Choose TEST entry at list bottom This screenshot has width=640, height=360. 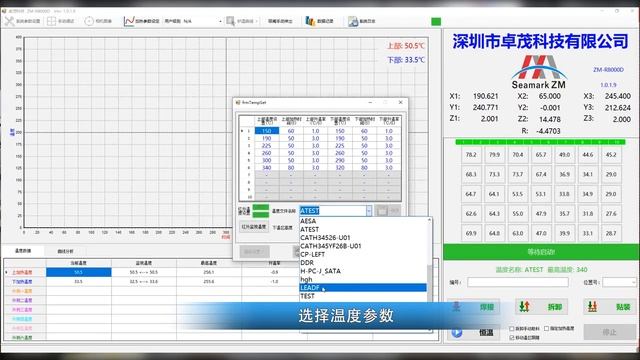[363, 296]
